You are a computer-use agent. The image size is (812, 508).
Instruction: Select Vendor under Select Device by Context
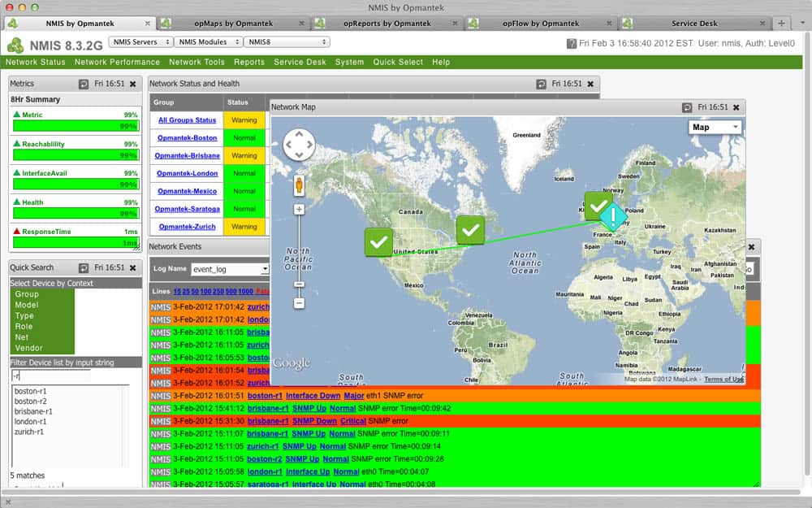(28, 349)
